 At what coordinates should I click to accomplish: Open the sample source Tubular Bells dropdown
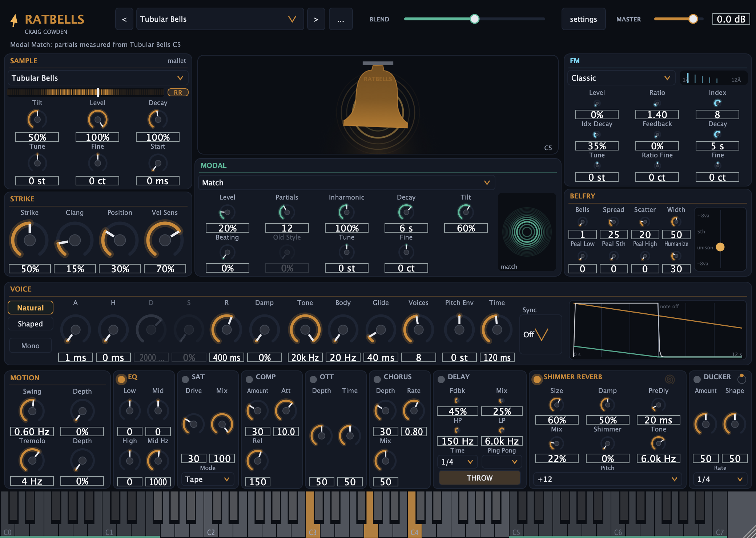pyautogui.click(x=98, y=78)
